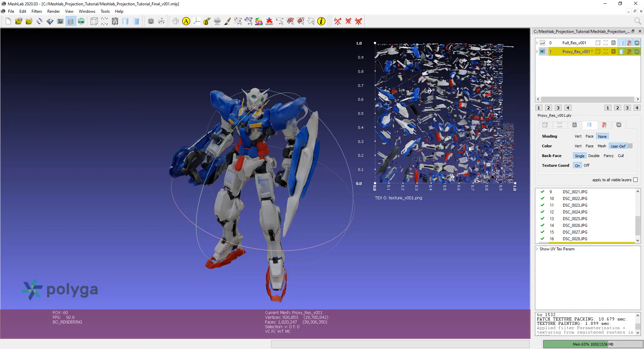Uncheck raster DSC_0028.JPG checkmark

tap(542, 239)
